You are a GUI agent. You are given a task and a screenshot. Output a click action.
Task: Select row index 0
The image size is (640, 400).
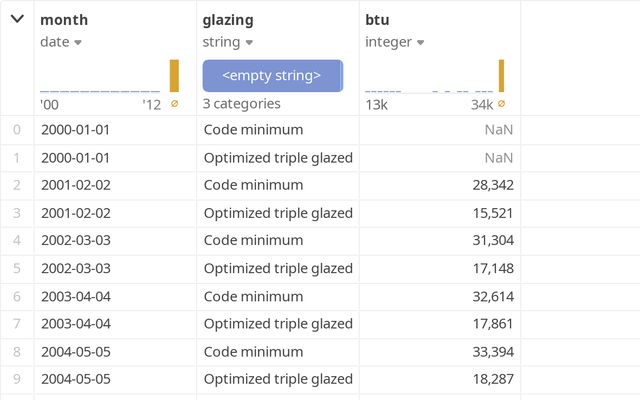click(x=16, y=129)
